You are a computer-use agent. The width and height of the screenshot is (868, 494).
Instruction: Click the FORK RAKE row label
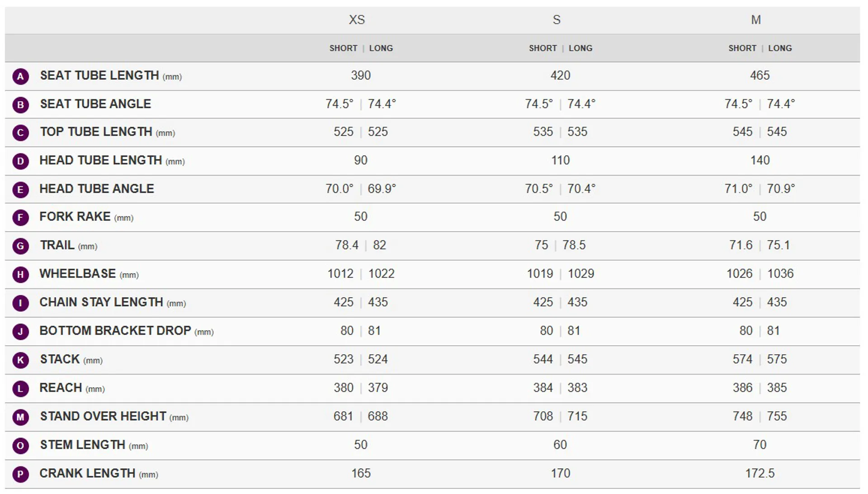(75, 217)
